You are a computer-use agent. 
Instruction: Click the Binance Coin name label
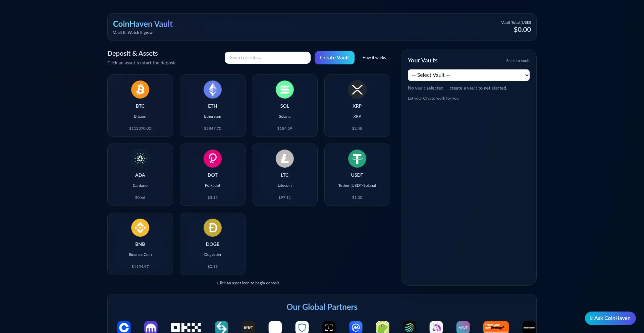(140, 255)
